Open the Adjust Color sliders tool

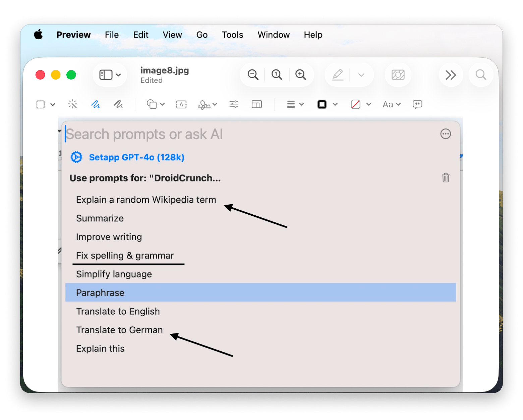click(234, 104)
